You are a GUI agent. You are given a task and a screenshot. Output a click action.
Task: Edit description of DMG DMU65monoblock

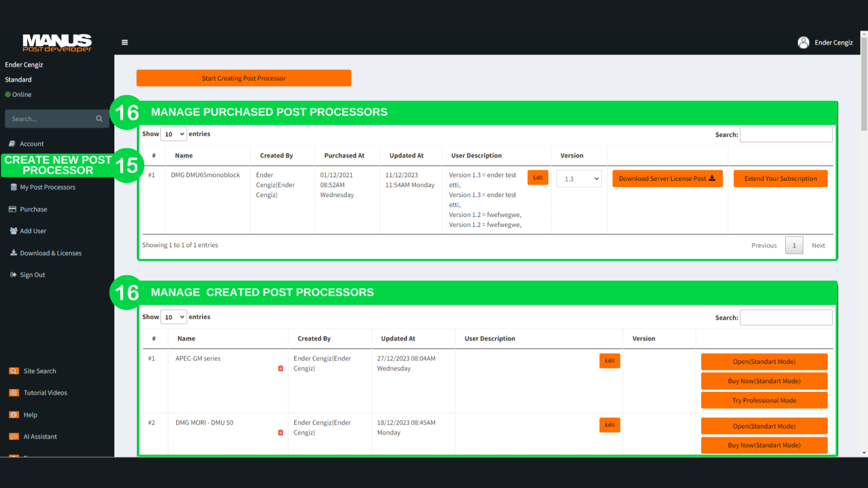point(537,178)
